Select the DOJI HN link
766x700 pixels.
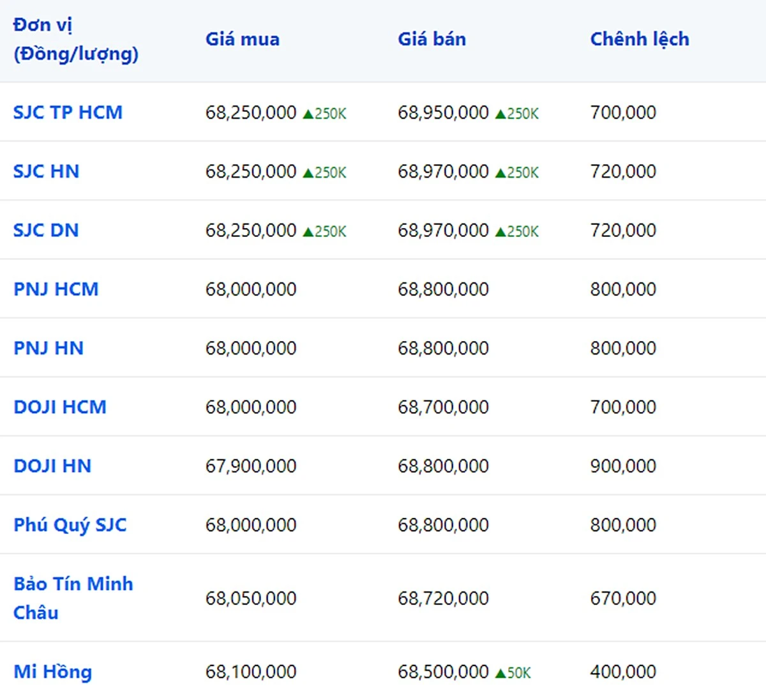coord(52,466)
